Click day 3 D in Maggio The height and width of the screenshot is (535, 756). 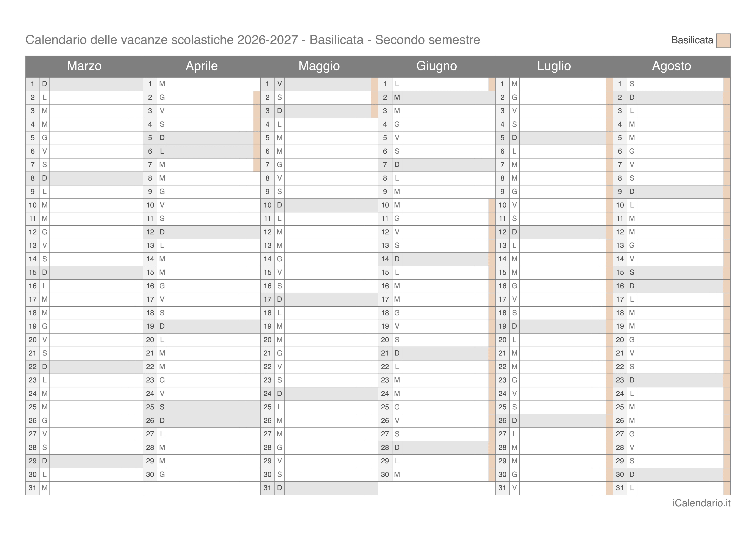(319, 111)
